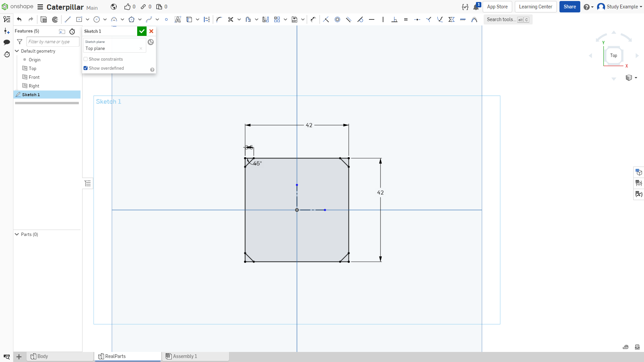Click the 45° angle dimension
This screenshot has height=362, width=644.
(x=257, y=164)
